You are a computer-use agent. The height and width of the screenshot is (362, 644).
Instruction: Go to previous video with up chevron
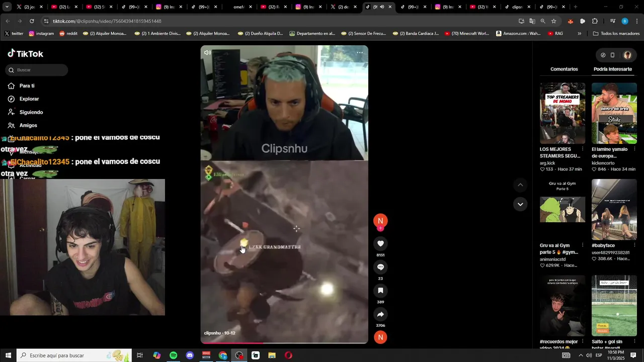pyautogui.click(x=520, y=185)
